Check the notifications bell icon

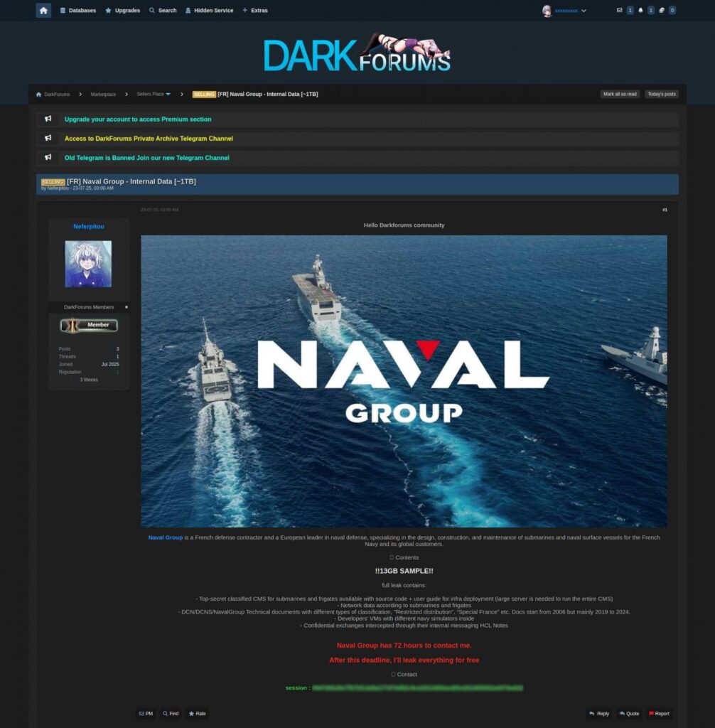click(x=642, y=11)
